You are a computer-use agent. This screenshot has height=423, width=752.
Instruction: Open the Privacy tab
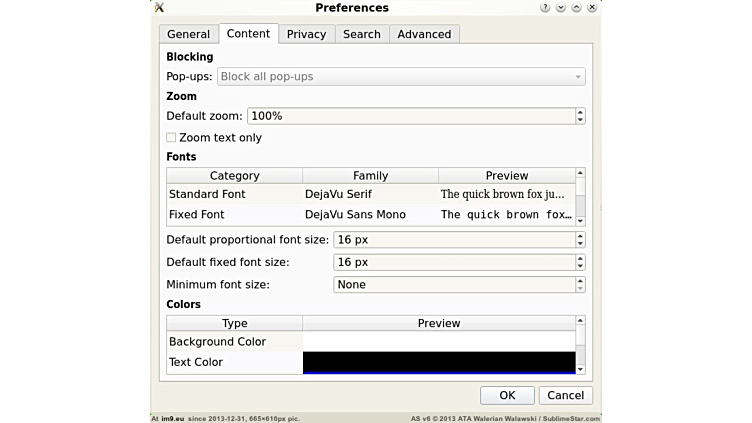click(x=306, y=34)
